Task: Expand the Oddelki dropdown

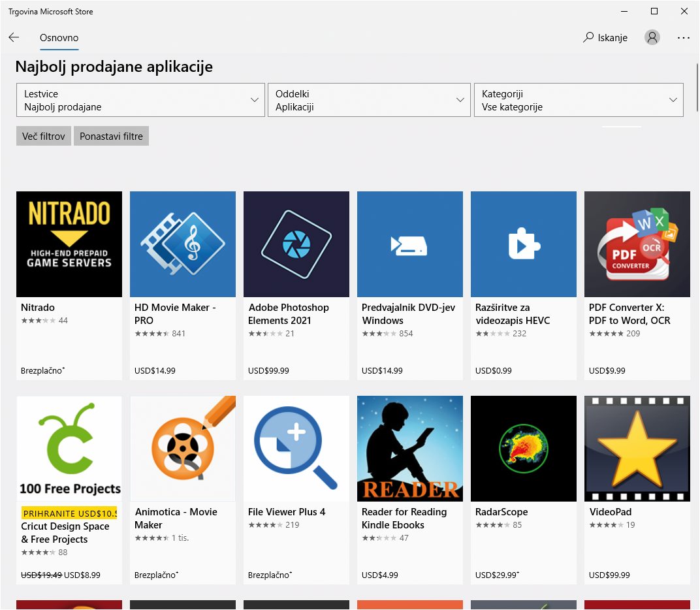Action: click(369, 100)
